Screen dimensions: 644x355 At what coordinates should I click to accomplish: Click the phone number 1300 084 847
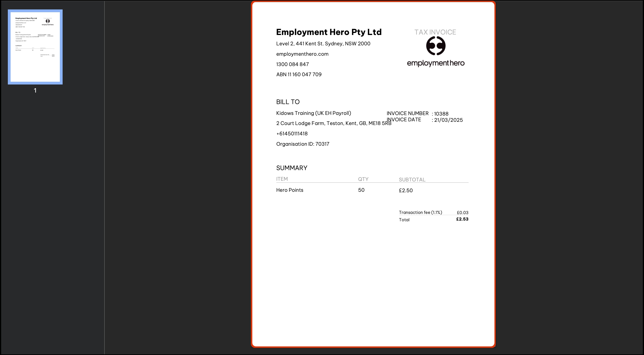click(x=292, y=64)
